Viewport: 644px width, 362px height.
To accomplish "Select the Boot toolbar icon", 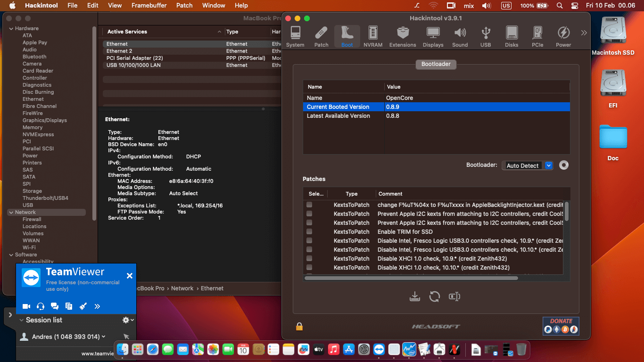I will pos(347,37).
